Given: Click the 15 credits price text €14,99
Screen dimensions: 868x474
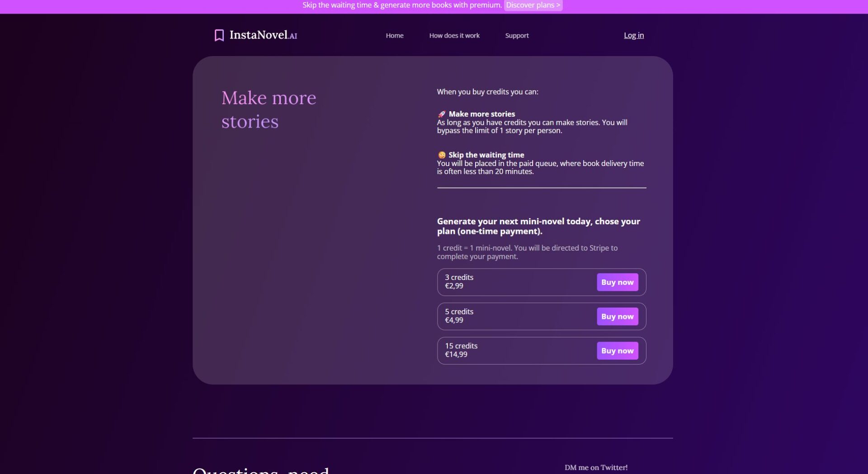Looking at the screenshot, I should click(x=456, y=355).
